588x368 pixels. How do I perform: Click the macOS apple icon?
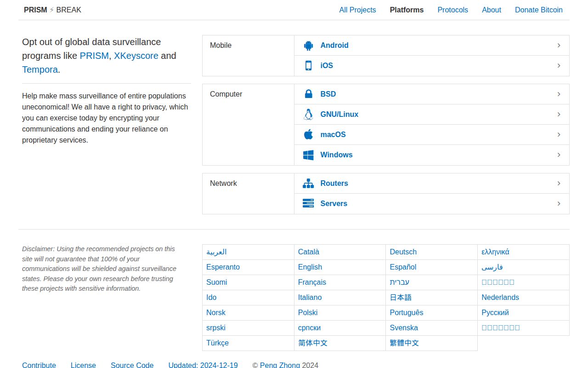tap(308, 135)
